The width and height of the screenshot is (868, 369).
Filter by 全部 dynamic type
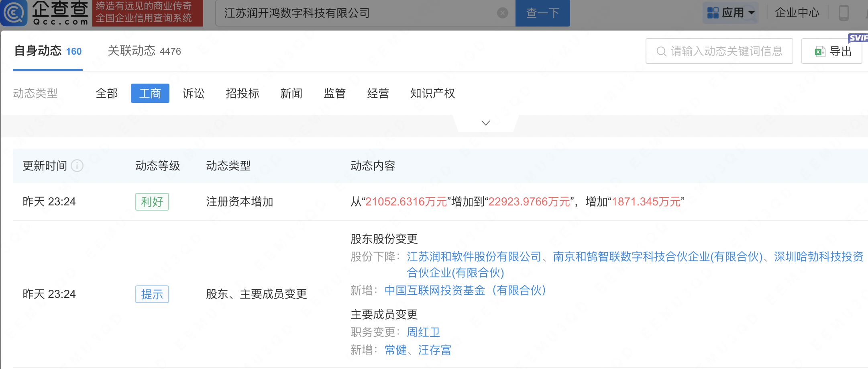point(107,94)
